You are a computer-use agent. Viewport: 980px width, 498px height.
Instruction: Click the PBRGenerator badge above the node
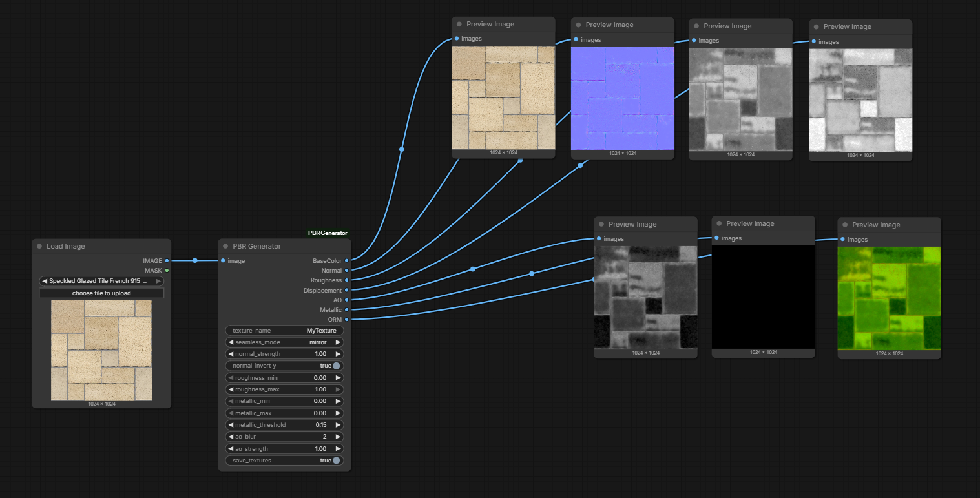[x=328, y=233]
